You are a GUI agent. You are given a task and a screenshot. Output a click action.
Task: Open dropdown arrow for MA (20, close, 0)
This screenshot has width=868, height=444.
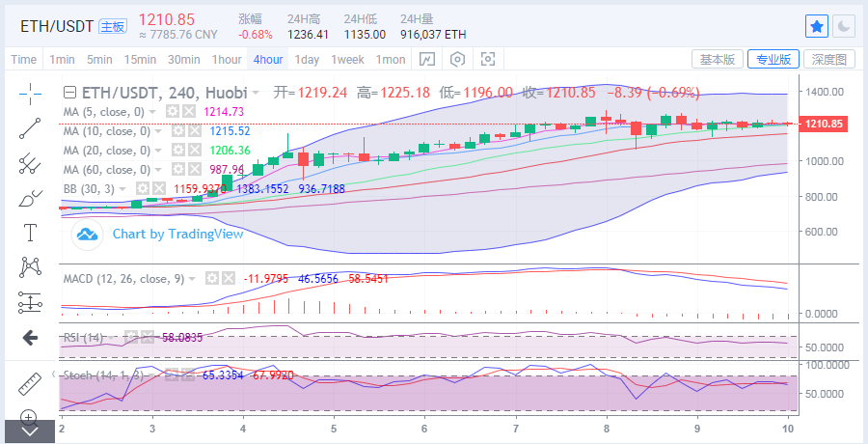pyautogui.click(x=157, y=151)
